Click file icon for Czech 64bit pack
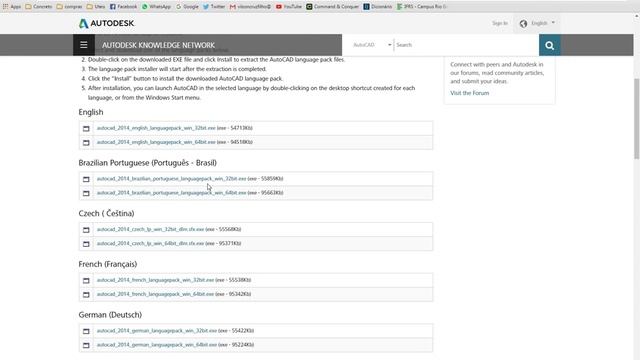Viewport: 640px width, 360px height. pos(86,244)
